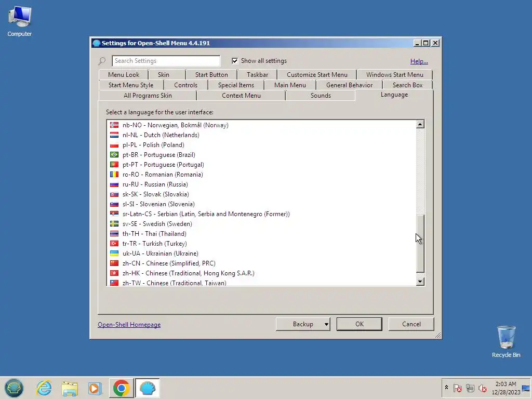Select ru-RU - Russian (Russia)
Image resolution: width=532 pixels, height=399 pixels.
click(261, 184)
